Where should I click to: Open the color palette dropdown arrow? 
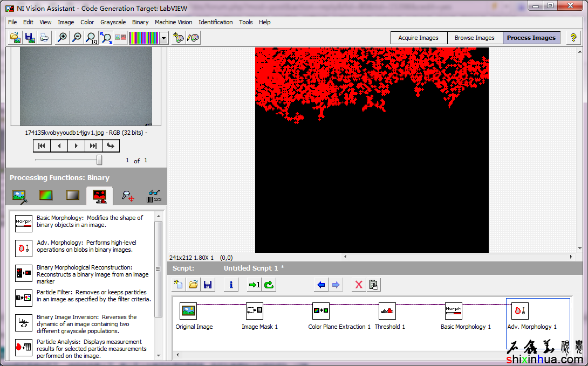point(163,38)
